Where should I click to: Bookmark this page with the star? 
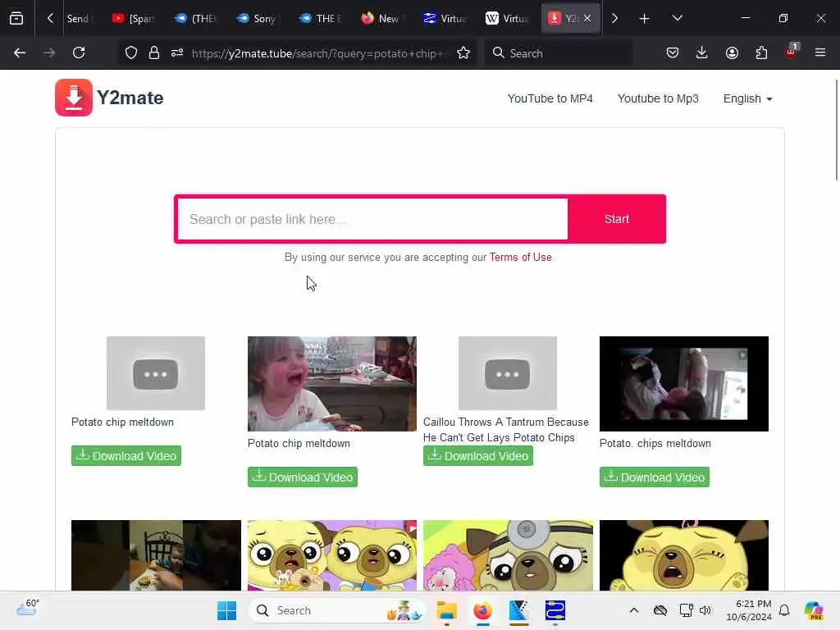[x=463, y=52]
